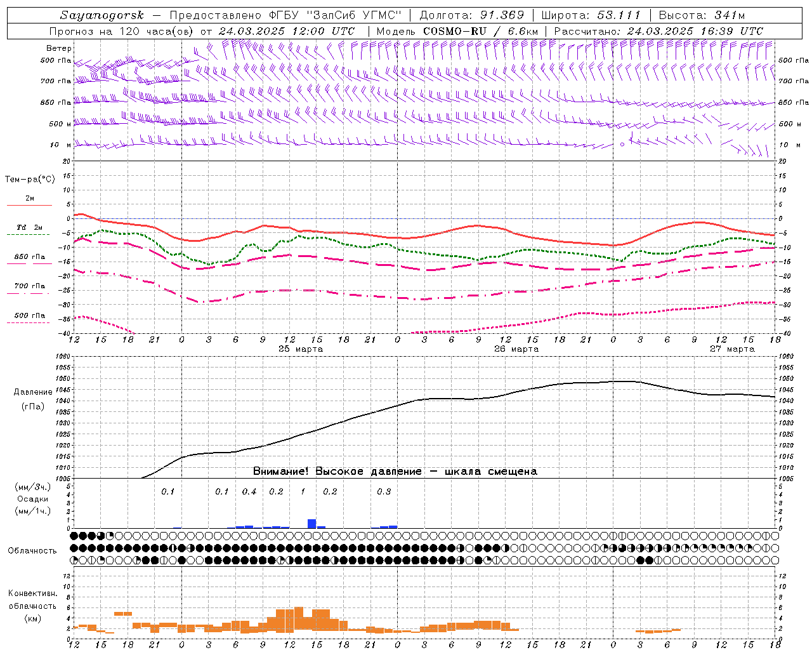This screenshot has width=812, height=650.
Task: Click the Тем-ра(°C) axis label
Action: [30, 180]
